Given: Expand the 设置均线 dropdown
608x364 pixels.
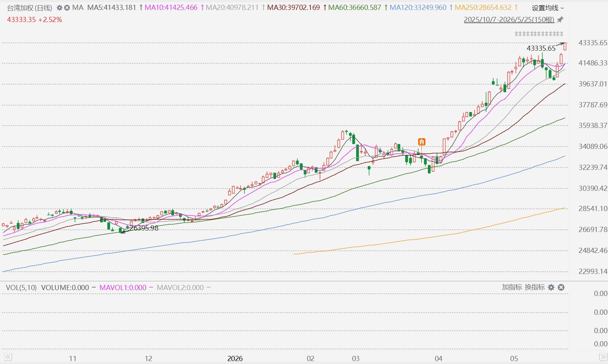Looking at the screenshot, I should tap(548, 8).
